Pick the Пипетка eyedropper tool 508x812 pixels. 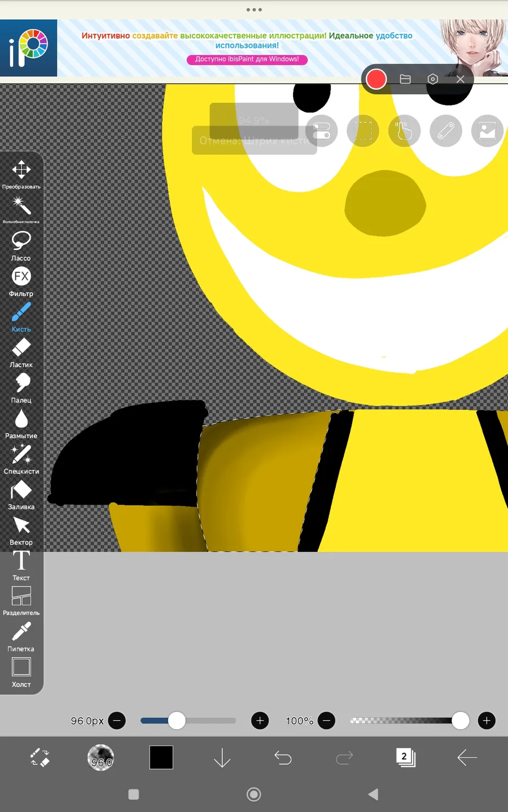pyautogui.click(x=21, y=637)
